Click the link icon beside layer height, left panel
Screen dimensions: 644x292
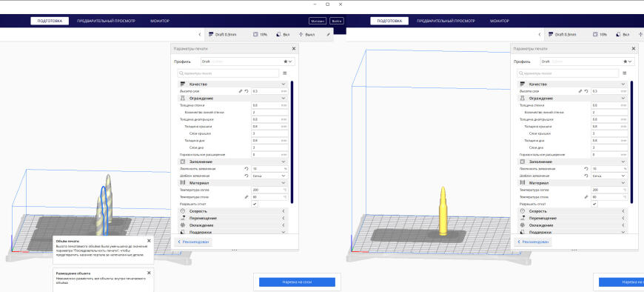[241, 91]
